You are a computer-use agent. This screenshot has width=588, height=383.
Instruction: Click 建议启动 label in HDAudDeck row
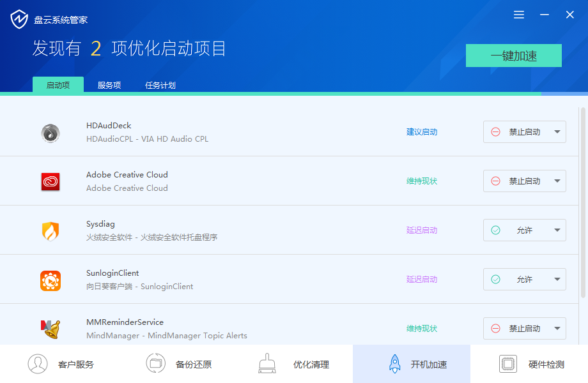click(421, 131)
